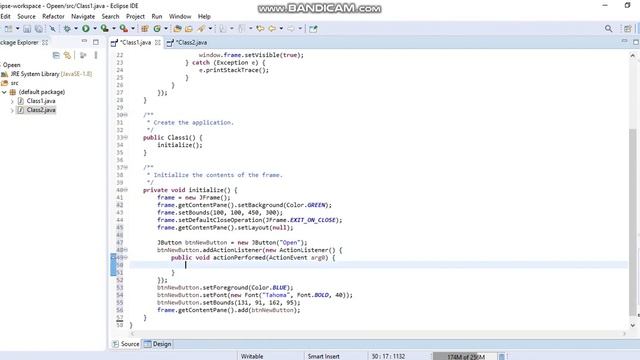Image resolution: width=640 pixels, height=360 pixels.
Task: Run garbage collector trash icon
Action: tap(502, 356)
